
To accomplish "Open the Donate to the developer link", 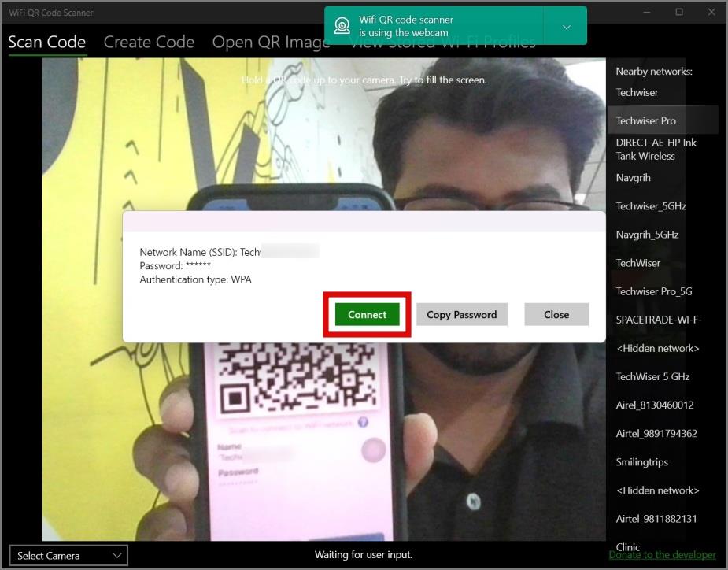I will pyautogui.click(x=663, y=555).
